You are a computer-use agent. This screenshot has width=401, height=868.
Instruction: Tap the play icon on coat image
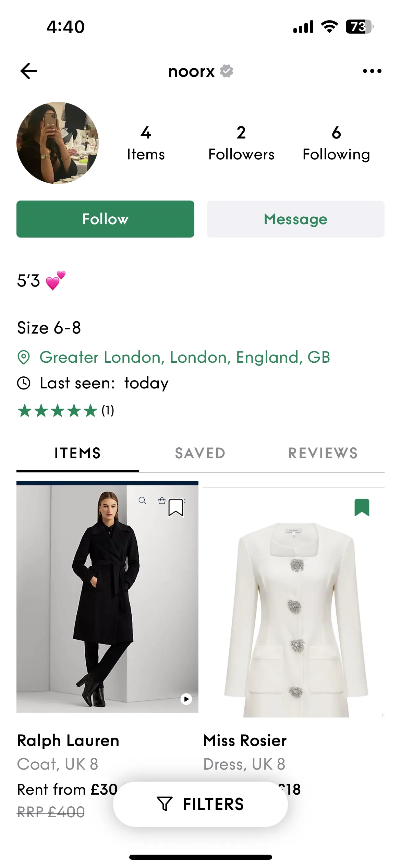click(x=186, y=699)
